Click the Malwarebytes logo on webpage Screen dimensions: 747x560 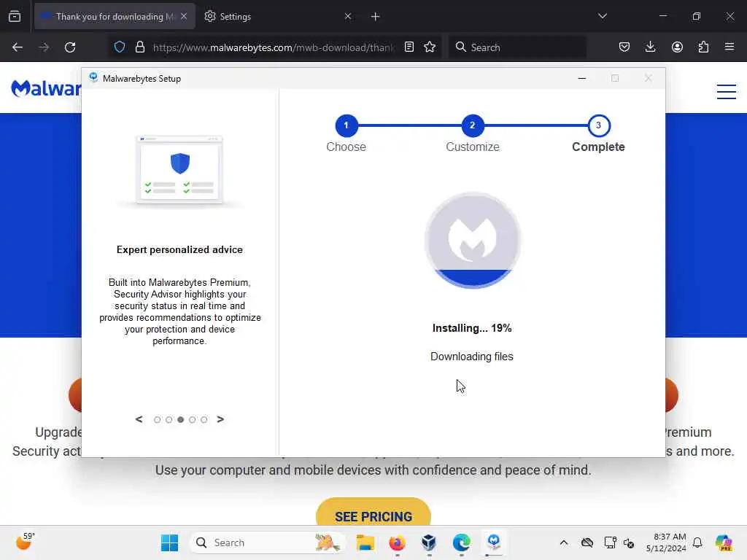46,88
